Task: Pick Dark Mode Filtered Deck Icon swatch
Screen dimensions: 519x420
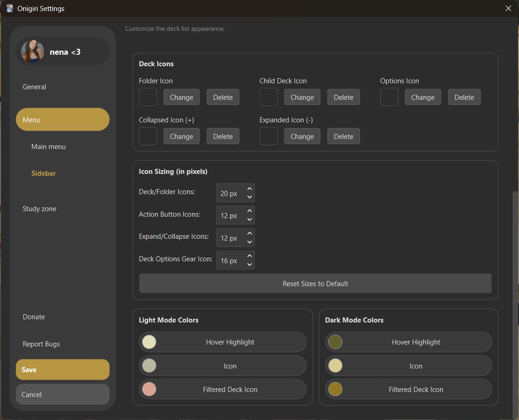Action: click(x=335, y=389)
